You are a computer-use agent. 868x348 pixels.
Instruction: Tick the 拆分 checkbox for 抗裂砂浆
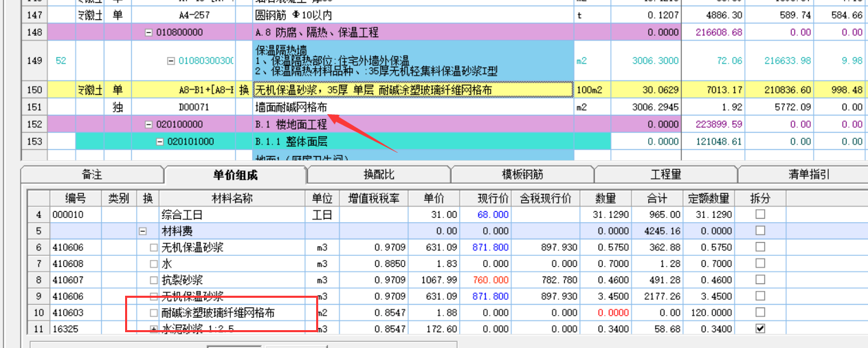759,280
